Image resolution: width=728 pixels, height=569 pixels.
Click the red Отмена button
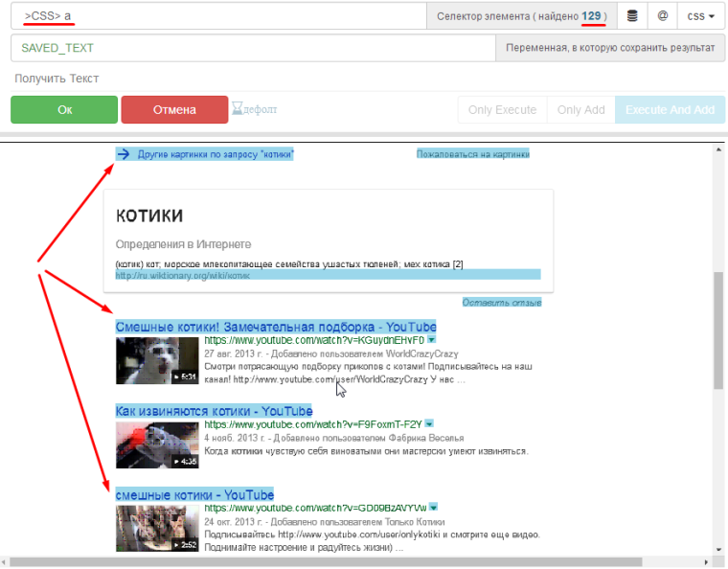pos(174,109)
